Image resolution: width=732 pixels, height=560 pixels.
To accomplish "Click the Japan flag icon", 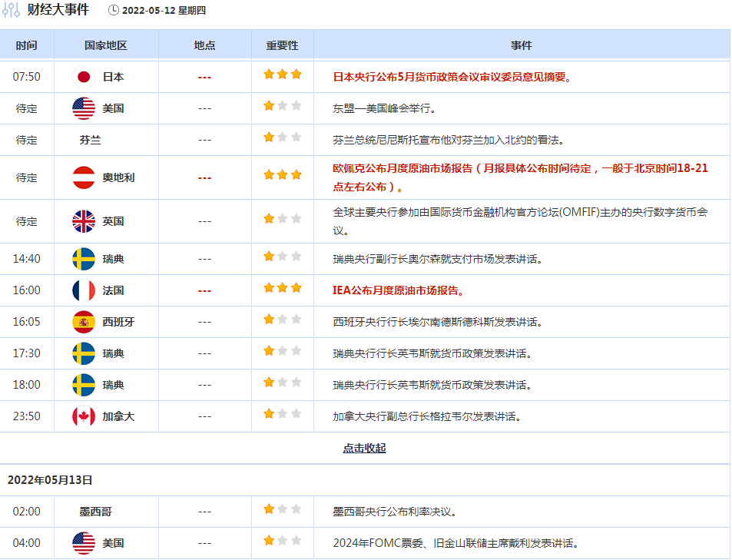I will coord(84,77).
